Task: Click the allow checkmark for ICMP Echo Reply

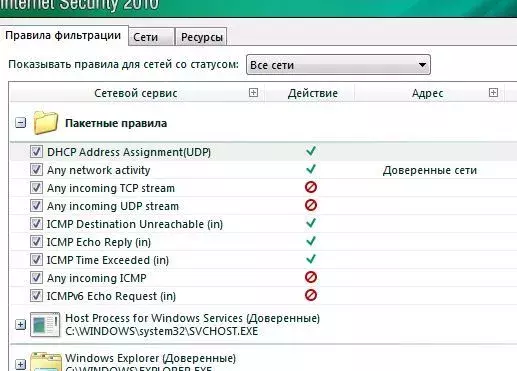Action: click(311, 241)
